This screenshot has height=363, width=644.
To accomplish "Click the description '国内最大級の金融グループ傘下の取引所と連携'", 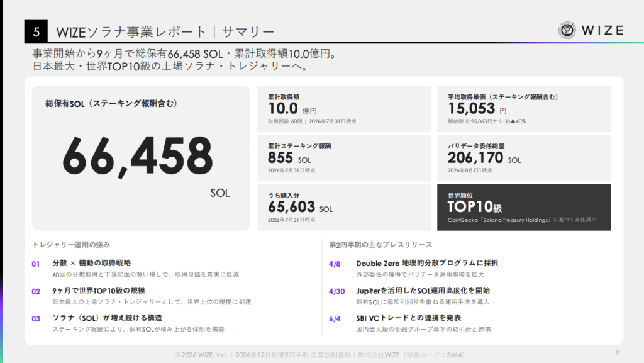I will pyautogui.click(x=423, y=329).
